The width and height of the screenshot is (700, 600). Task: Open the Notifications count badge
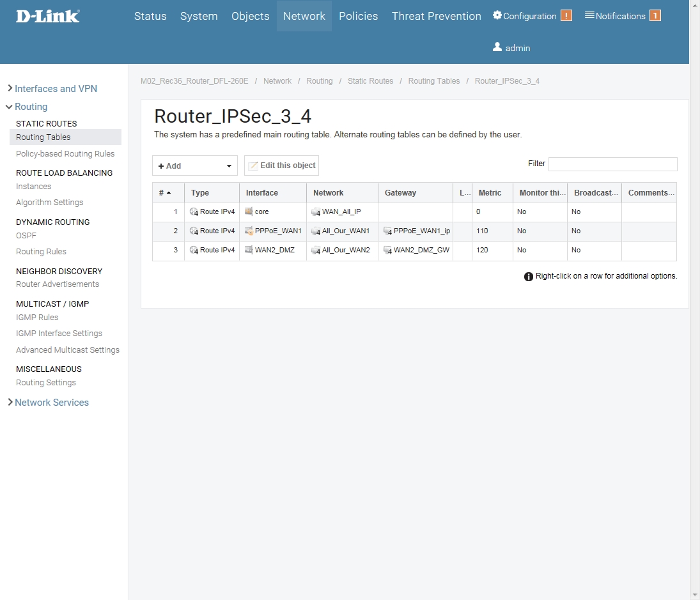click(655, 15)
